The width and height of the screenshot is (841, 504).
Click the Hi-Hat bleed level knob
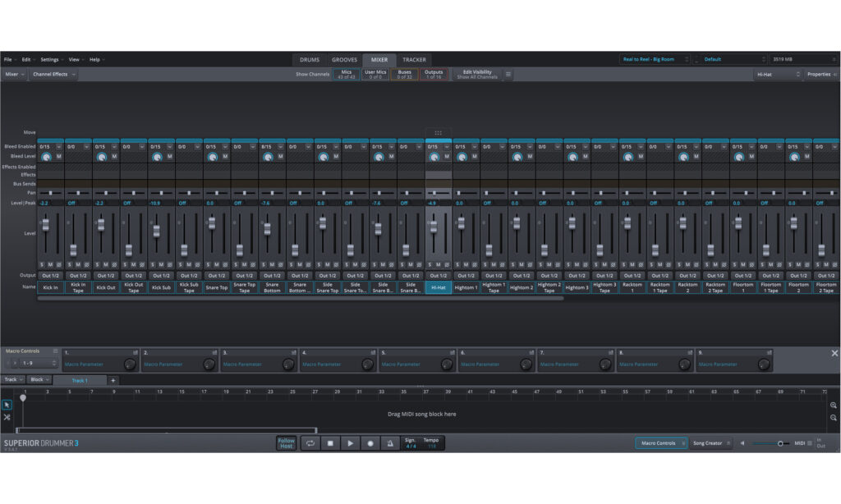click(434, 157)
